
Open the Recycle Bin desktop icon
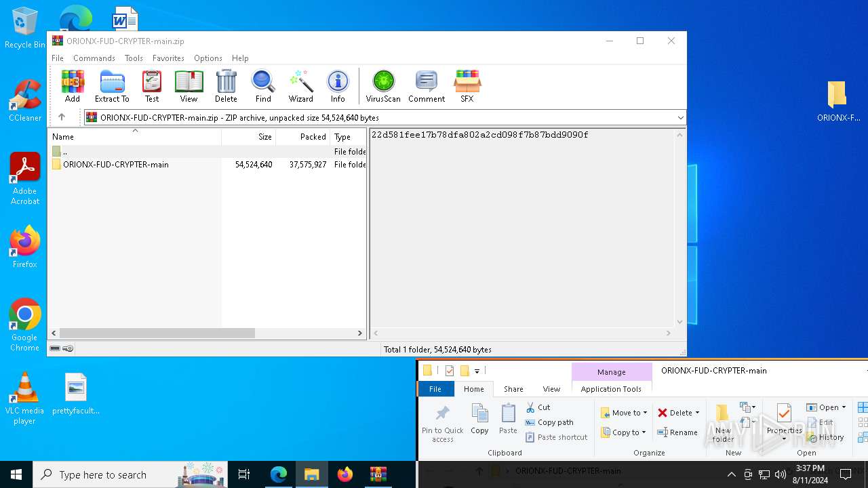point(25,28)
